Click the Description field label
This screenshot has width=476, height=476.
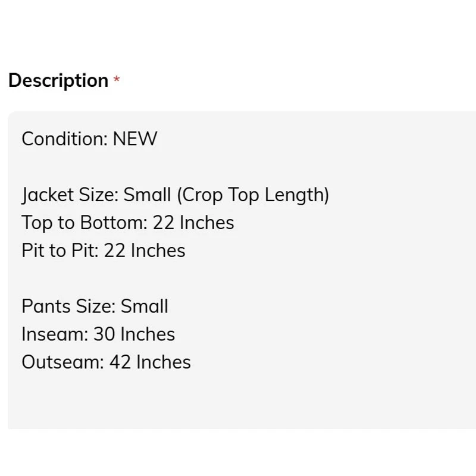click(58, 80)
